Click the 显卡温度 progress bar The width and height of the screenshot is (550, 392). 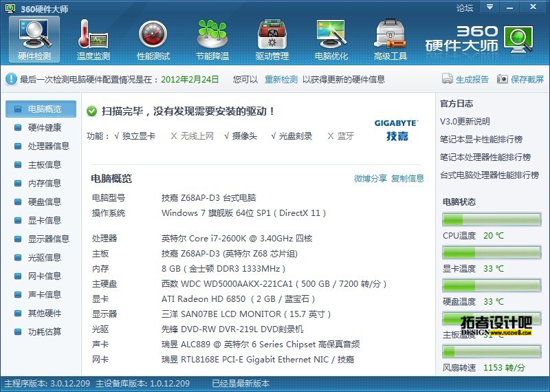point(492,252)
